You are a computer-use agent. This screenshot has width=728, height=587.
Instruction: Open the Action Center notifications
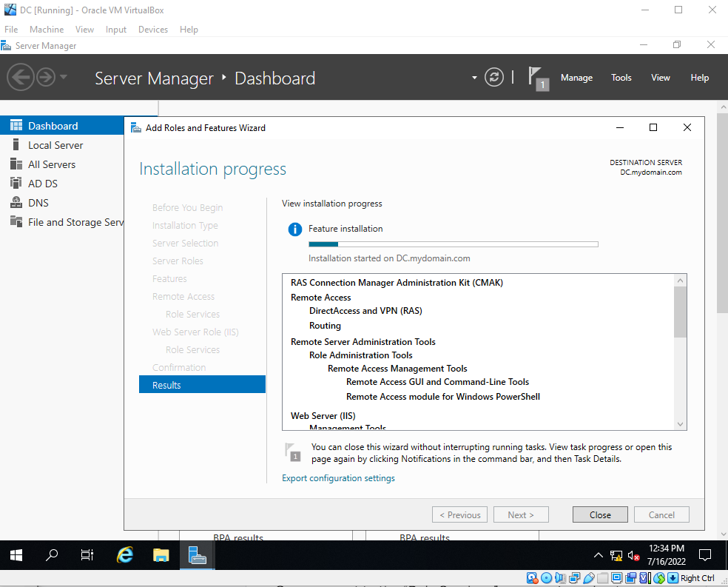point(705,555)
